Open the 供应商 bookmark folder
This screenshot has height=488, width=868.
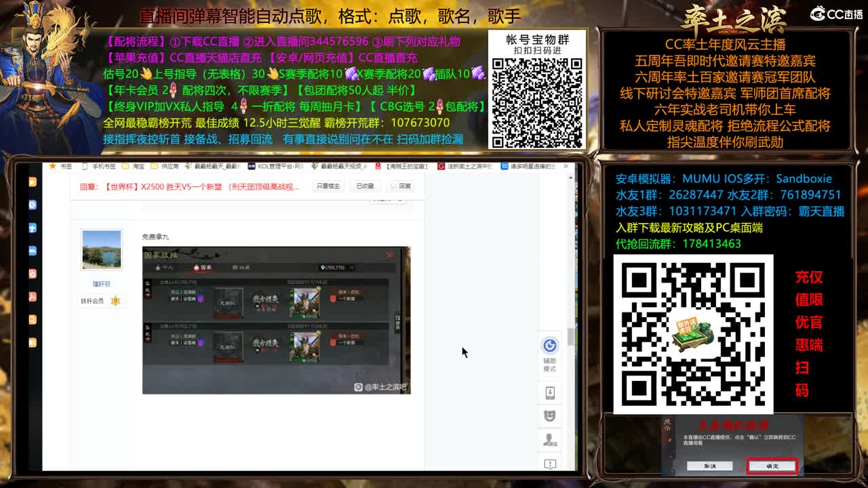(165, 166)
